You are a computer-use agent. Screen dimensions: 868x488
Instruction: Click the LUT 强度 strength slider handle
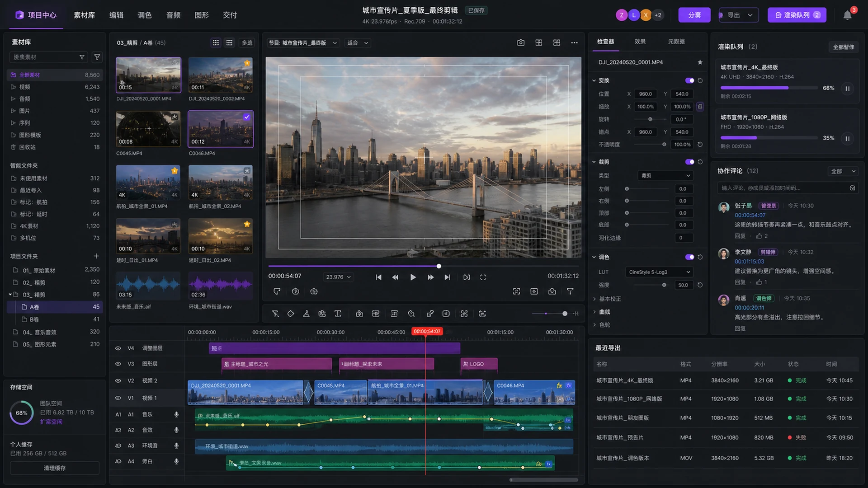click(664, 285)
